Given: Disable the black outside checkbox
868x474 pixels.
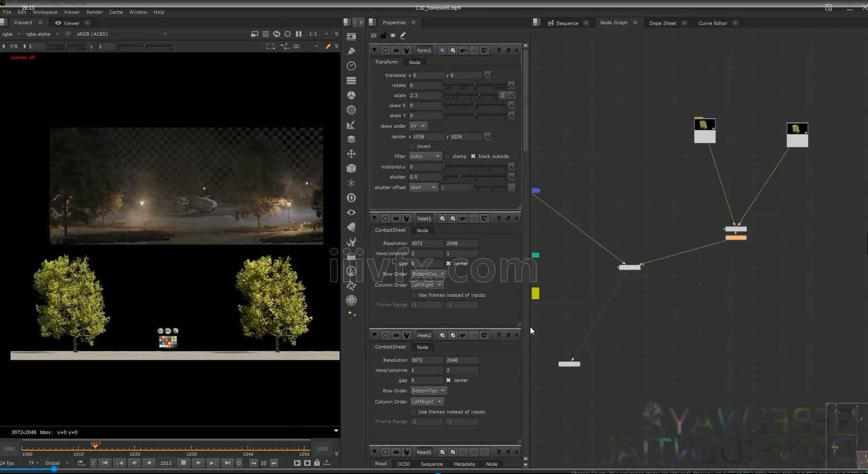Looking at the screenshot, I should coord(473,156).
